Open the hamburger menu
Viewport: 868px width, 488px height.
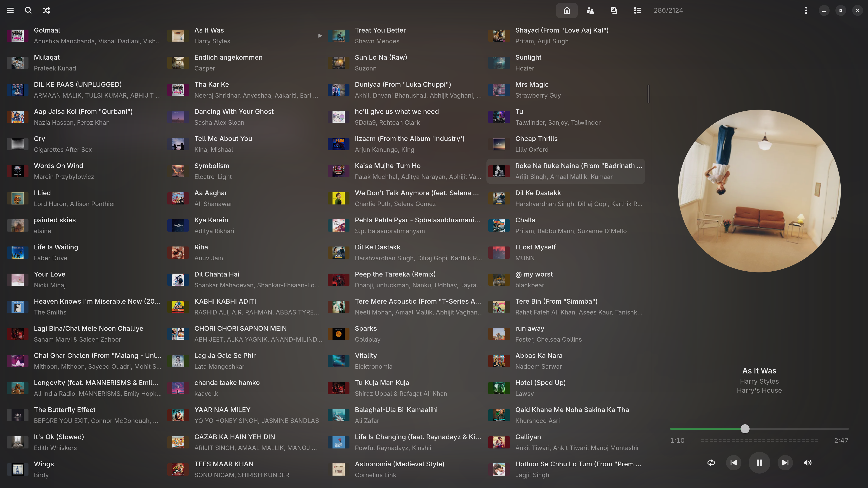coord(10,10)
